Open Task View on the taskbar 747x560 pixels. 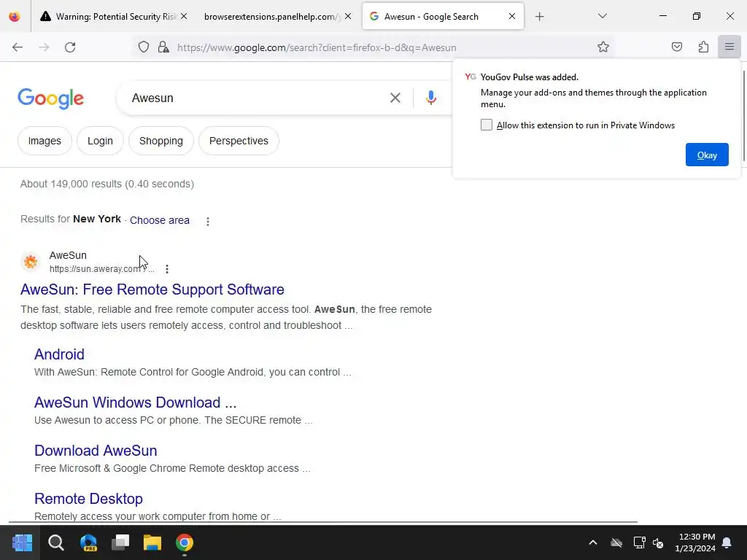click(120, 542)
